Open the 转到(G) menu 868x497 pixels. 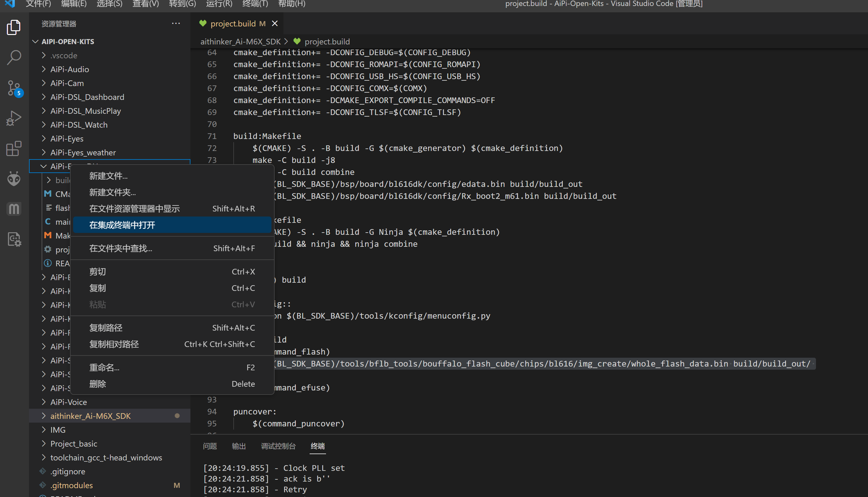coord(182,4)
